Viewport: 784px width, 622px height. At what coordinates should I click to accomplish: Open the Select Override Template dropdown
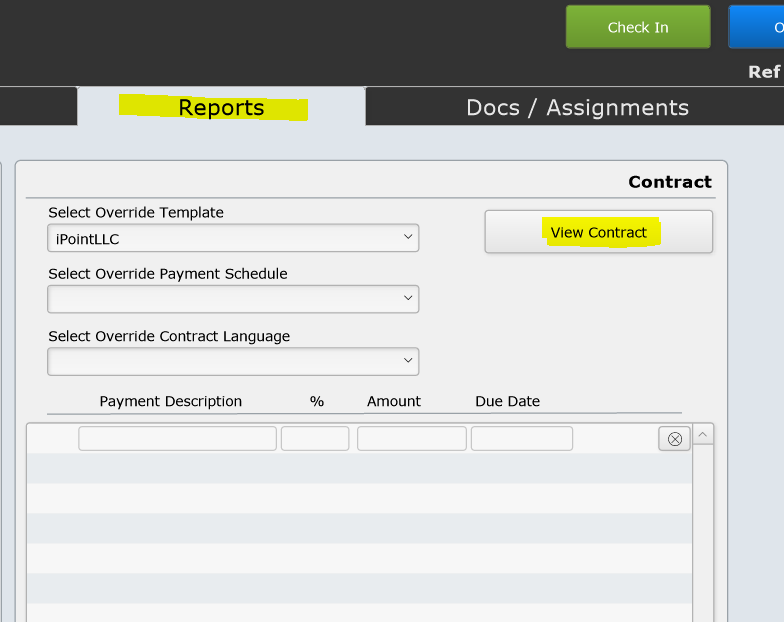pos(233,238)
